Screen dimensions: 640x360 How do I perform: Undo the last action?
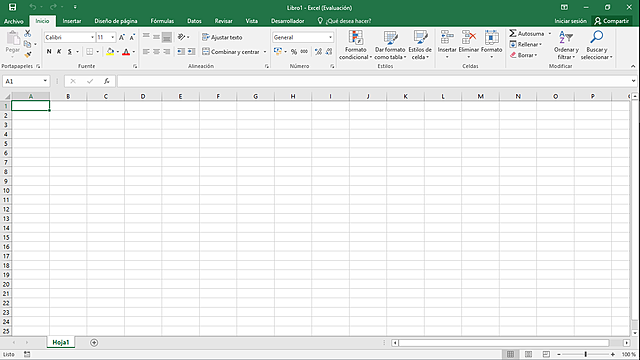[33, 7]
